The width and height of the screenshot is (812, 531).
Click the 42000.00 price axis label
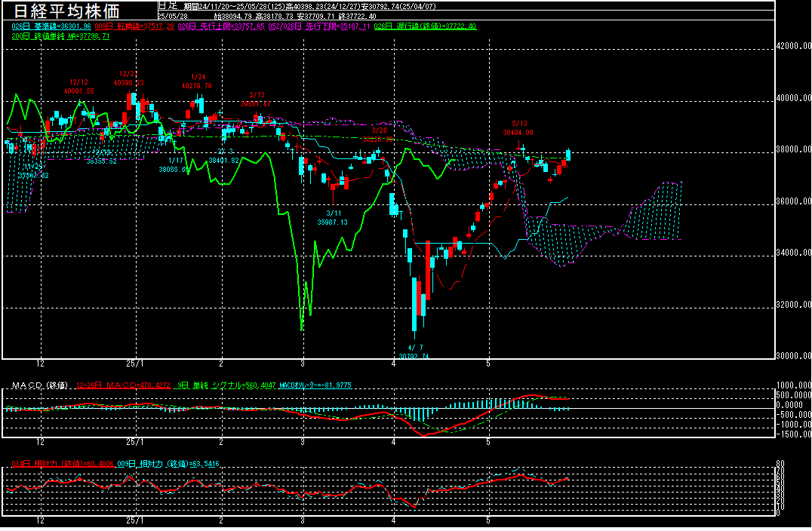[794, 46]
